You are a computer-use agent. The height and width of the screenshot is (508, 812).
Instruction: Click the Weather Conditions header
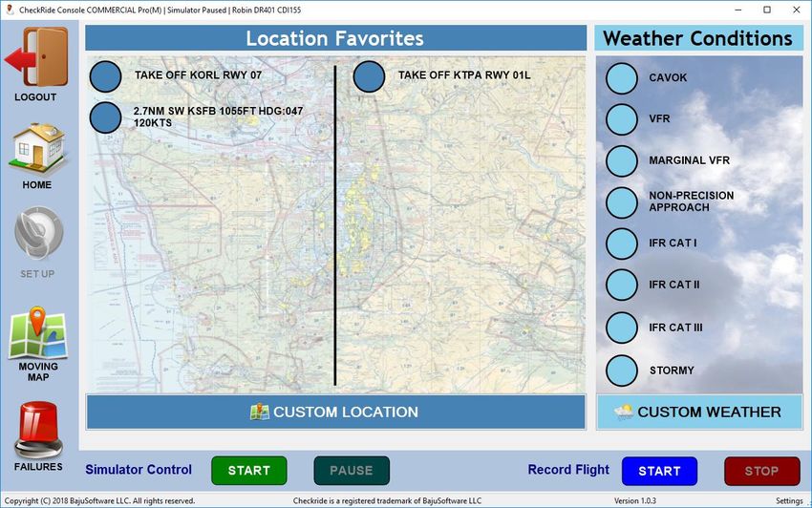pos(698,38)
